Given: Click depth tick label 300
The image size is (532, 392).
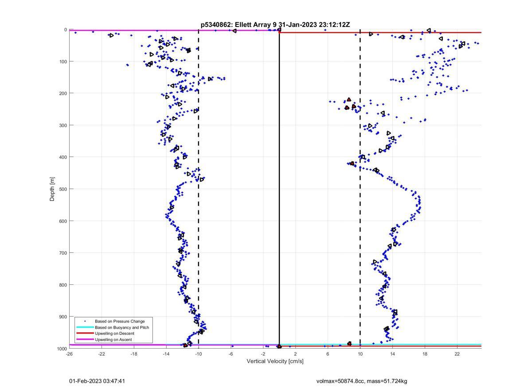Looking at the screenshot, I should [63, 125].
